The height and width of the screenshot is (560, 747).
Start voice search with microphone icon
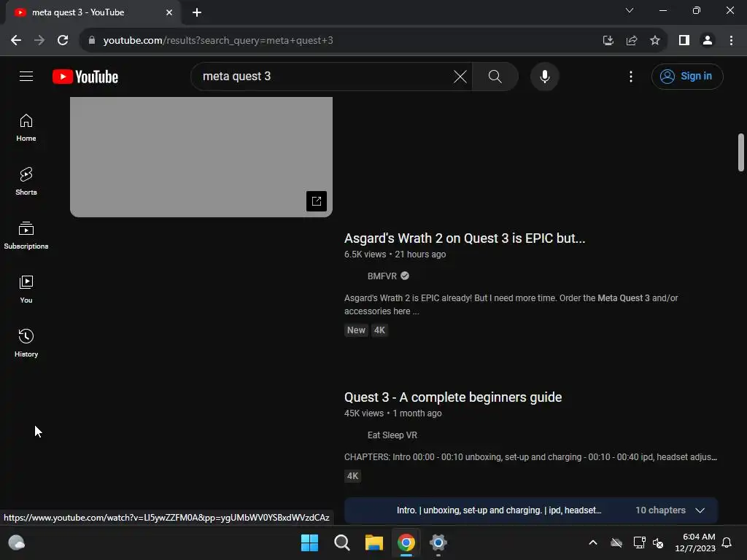544,76
